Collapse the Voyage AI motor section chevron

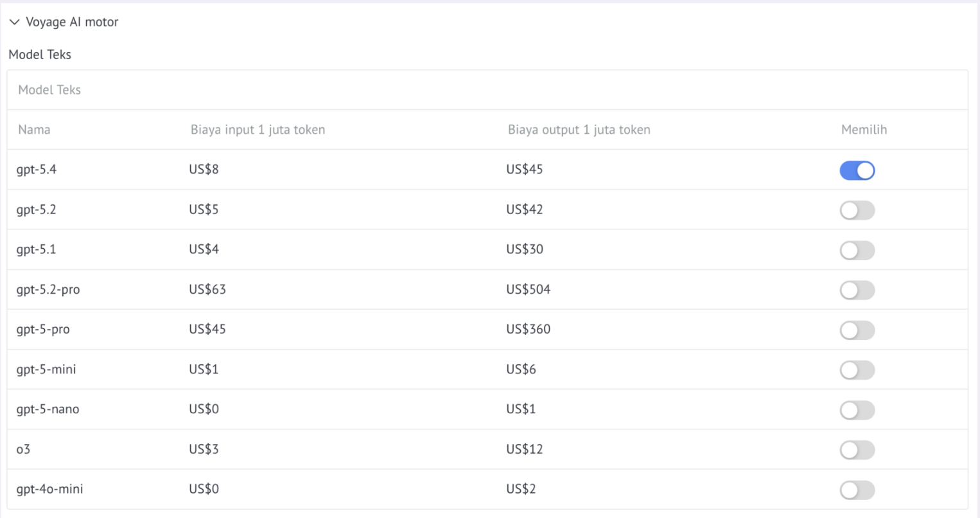pyautogui.click(x=14, y=22)
